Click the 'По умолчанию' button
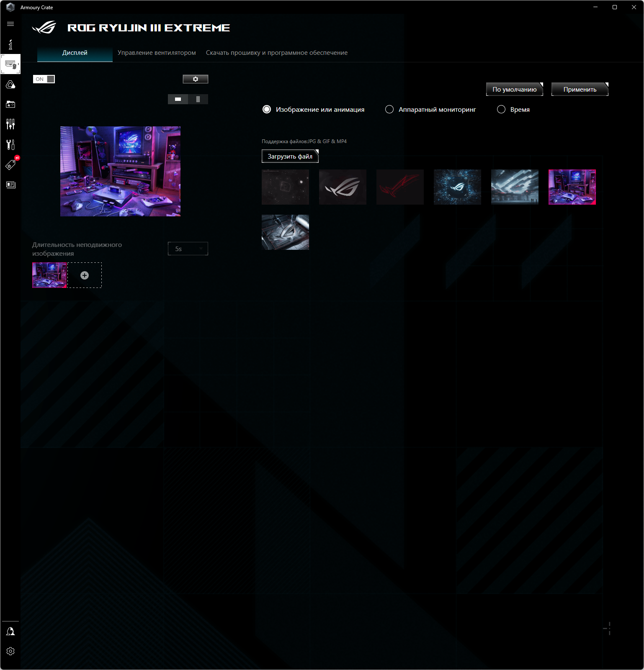The width and height of the screenshot is (644, 670). click(515, 89)
